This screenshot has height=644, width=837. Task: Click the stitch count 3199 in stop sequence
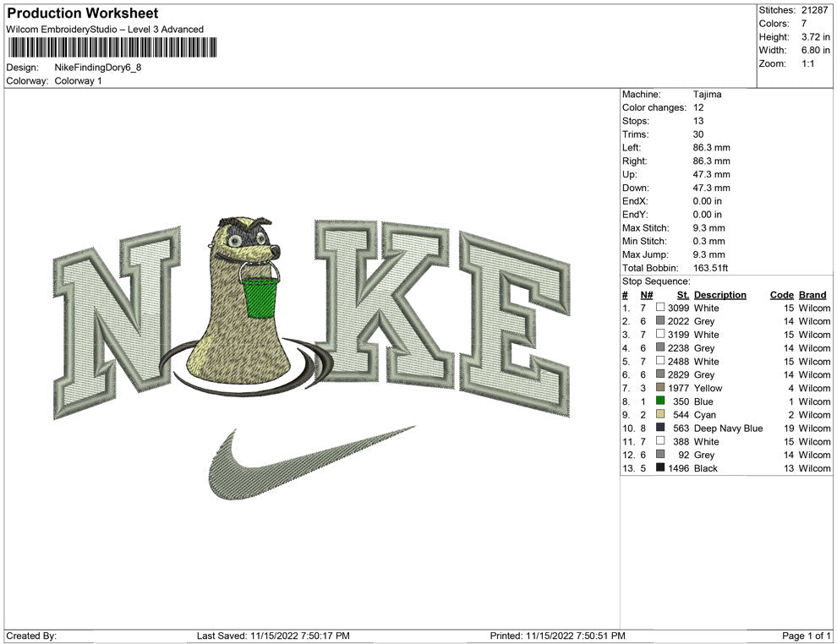(x=678, y=335)
